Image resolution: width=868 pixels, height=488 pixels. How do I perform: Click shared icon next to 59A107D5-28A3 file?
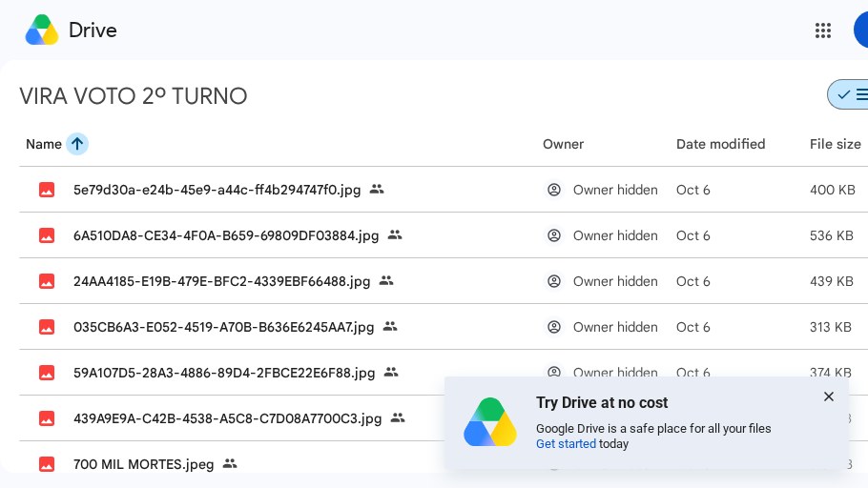(391, 373)
